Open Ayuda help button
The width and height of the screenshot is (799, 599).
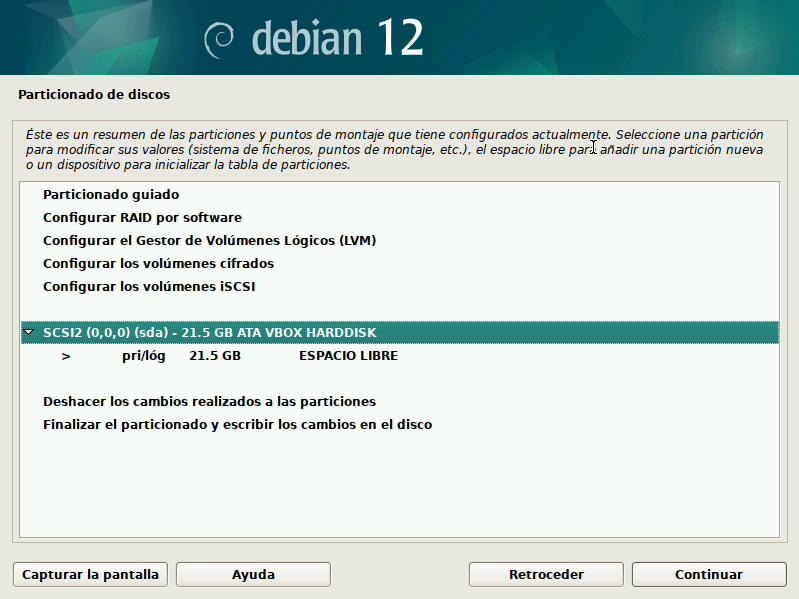[253, 574]
